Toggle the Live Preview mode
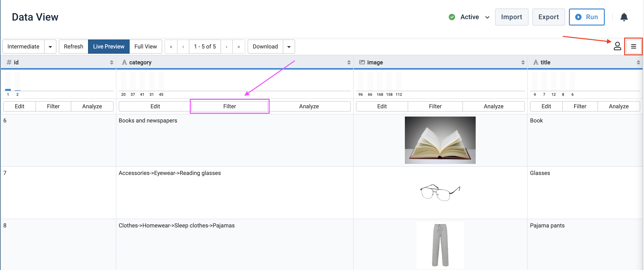644x270 pixels. click(108, 46)
